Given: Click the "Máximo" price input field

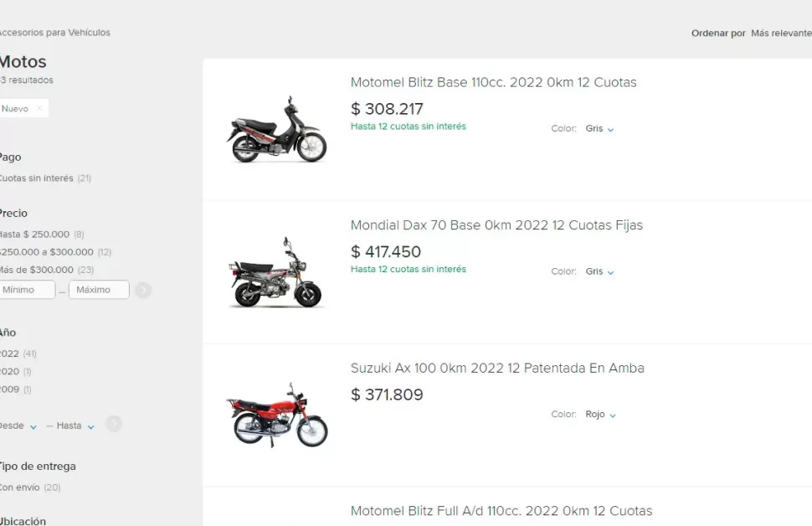Looking at the screenshot, I should click(x=99, y=289).
